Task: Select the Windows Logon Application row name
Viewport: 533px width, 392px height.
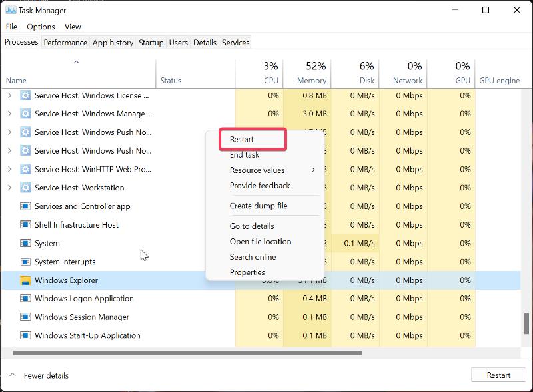Action: pyautogui.click(x=84, y=299)
